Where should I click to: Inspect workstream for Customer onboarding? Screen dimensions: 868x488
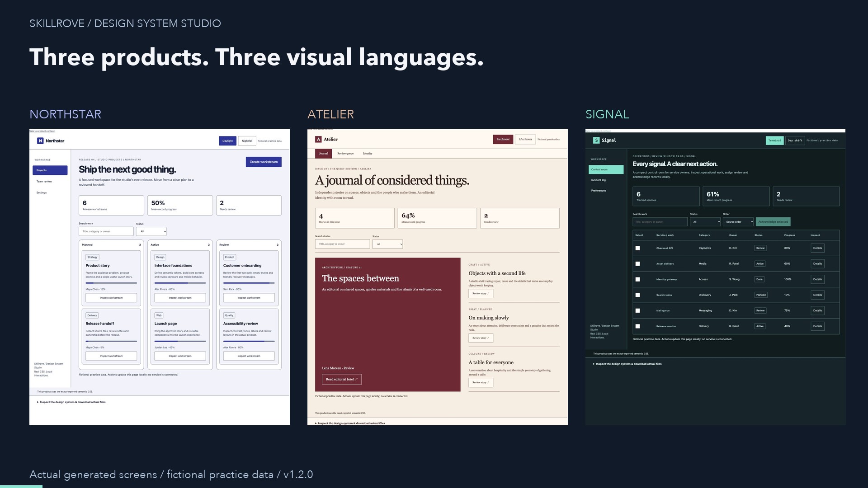tap(249, 298)
